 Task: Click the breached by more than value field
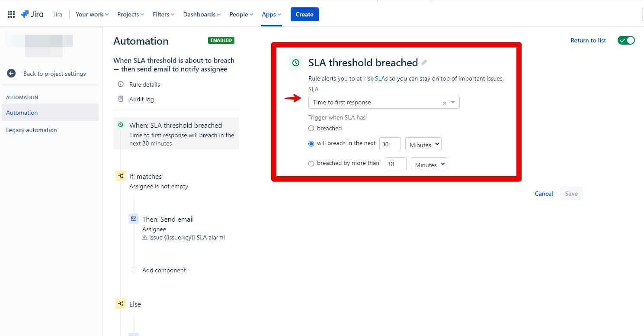tap(396, 164)
